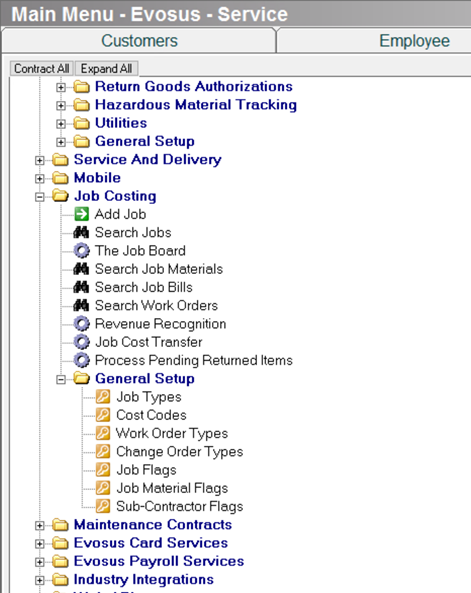
Task: Click the key icon beside Job Types
Action: tap(103, 397)
